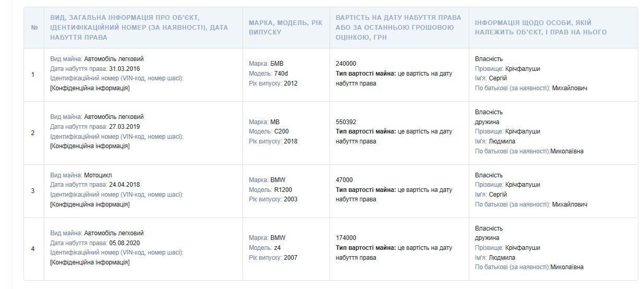Click header 'Інформація щодо особи'
Screen dimensions: 644x289
click(x=553, y=28)
